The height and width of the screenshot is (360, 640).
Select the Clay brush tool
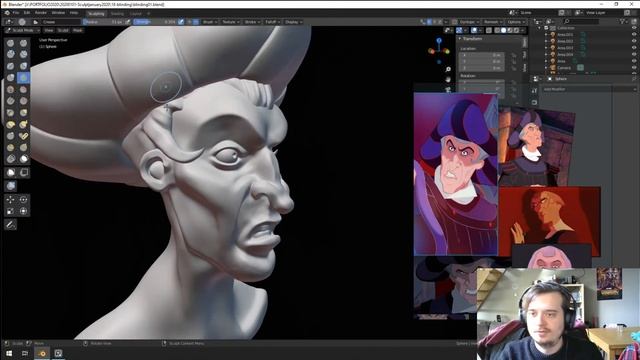11,54
